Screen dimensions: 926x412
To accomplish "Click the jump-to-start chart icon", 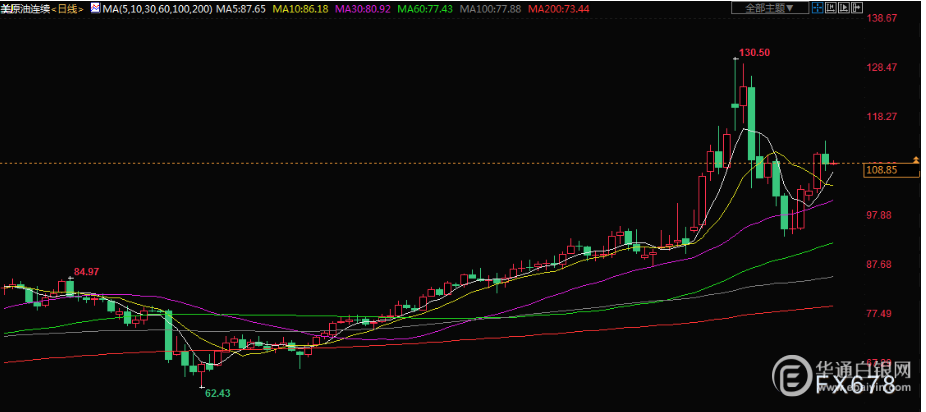I will (x=831, y=8).
